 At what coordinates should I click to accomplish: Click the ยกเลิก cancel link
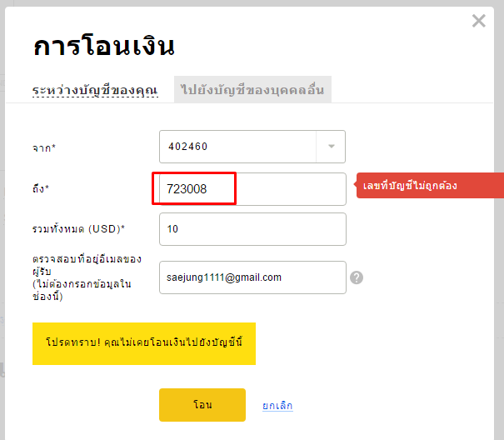277,405
